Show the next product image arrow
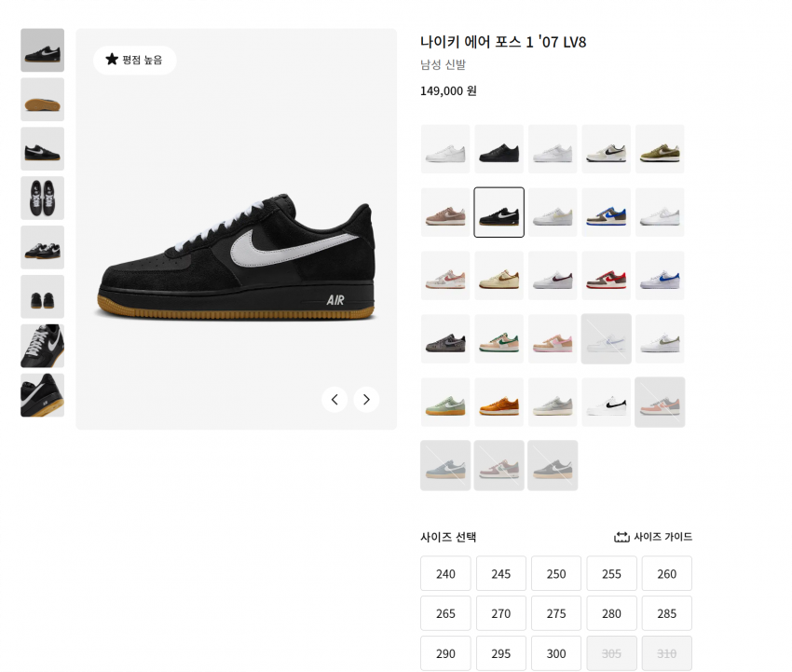This screenshot has height=672, width=792. tap(366, 399)
